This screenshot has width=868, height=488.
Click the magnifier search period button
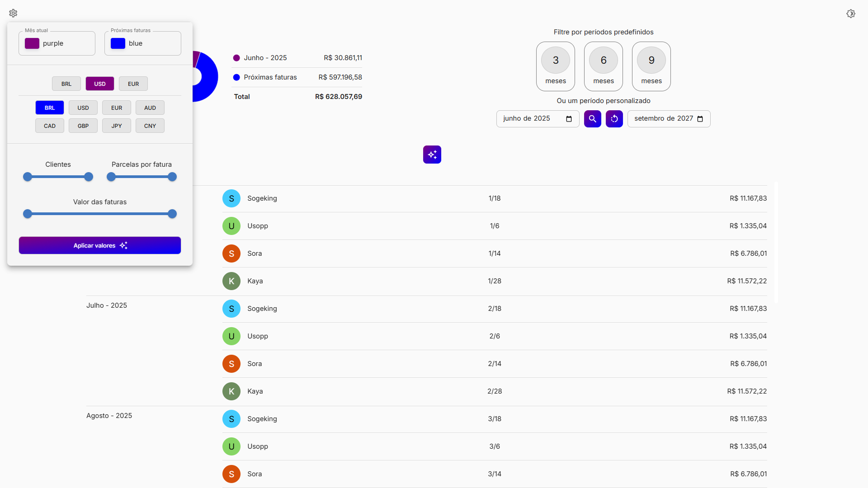tap(592, 119)
